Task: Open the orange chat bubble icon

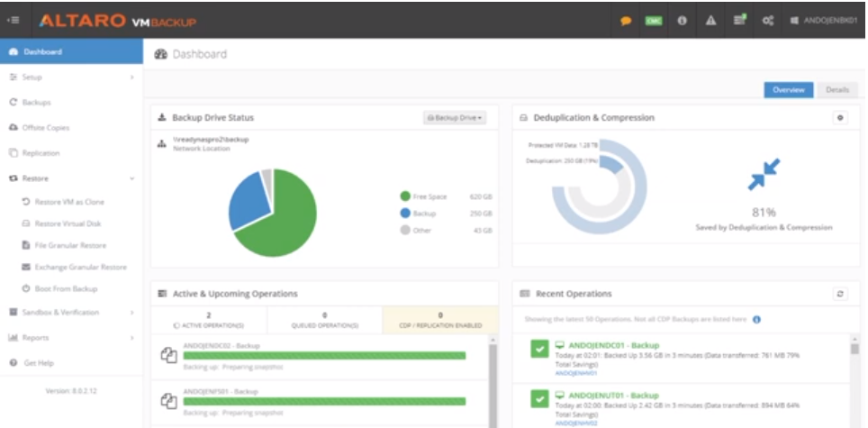Action: (x=626, y=22)
